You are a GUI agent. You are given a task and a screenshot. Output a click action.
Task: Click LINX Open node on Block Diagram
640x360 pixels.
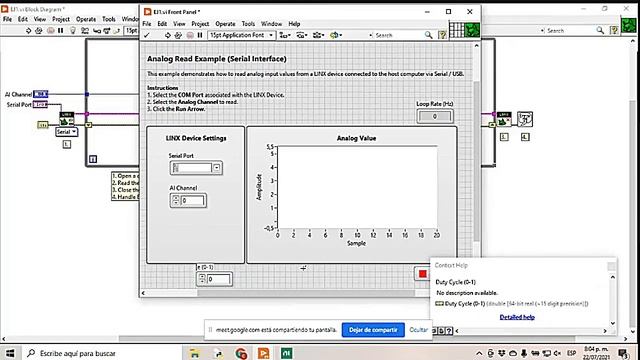coord(67,119)
